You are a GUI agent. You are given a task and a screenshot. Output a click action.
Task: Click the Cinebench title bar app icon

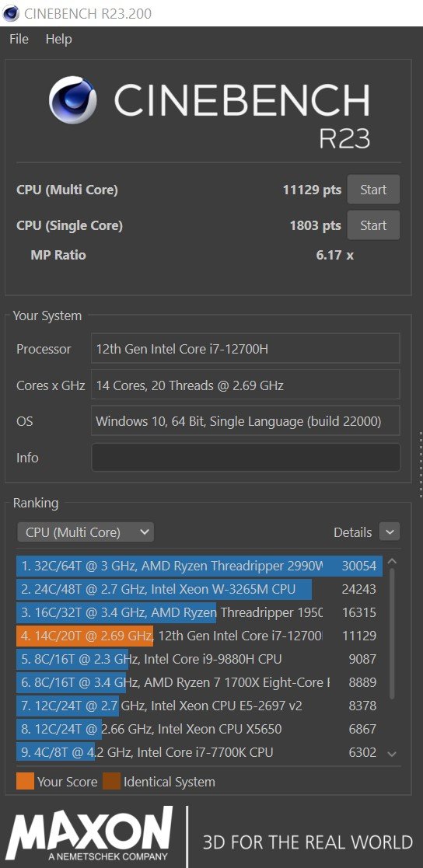point(11,12)
